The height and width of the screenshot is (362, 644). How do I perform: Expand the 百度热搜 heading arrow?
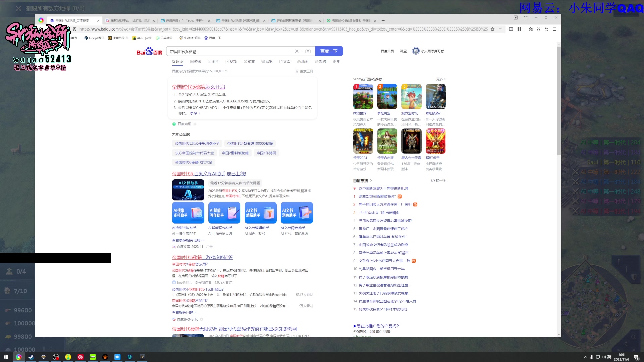coord(371,181)
